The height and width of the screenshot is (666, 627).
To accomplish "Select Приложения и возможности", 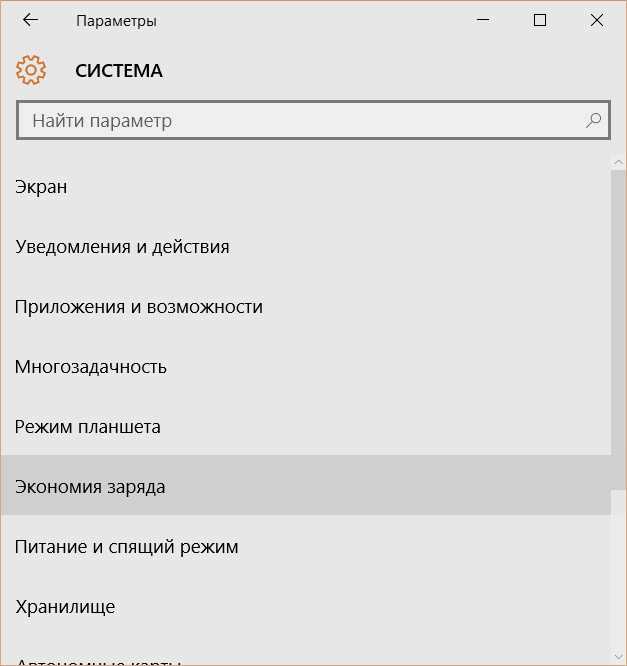I will click(305, 307).
